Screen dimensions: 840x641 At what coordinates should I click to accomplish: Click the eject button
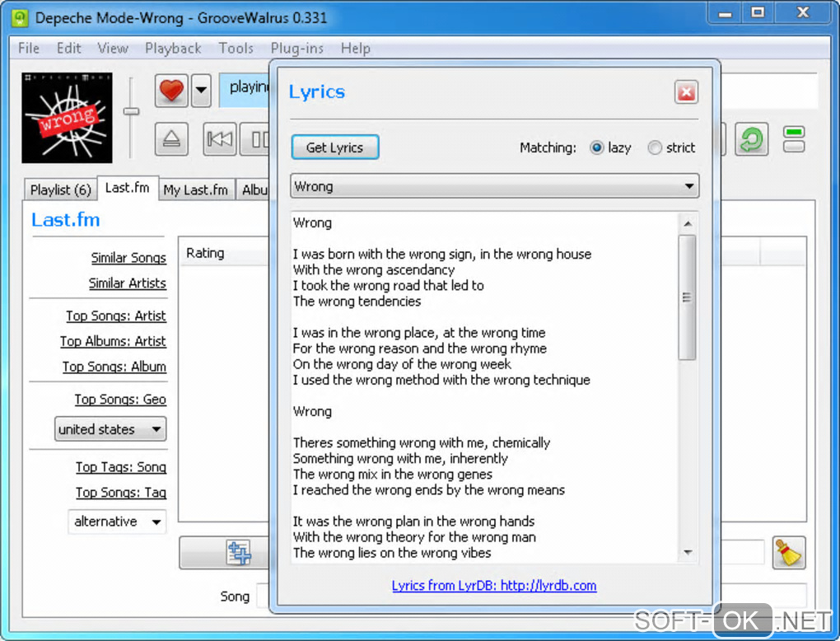click(x=171, y=139)
